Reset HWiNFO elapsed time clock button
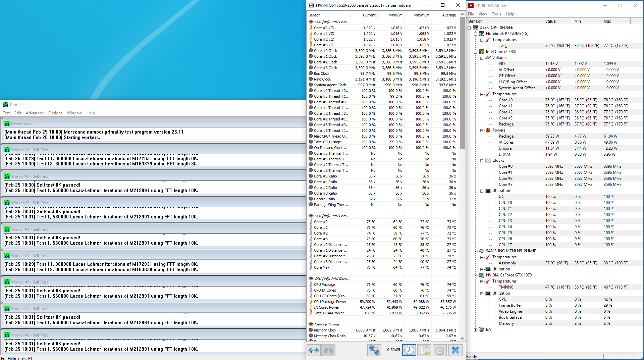This screenshot has height=360, width=644. pyautogui.click(x=409, y=350)
